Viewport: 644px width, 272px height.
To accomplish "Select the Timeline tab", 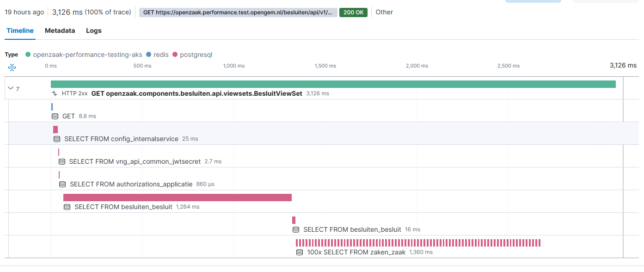I will tap(20, 31).
